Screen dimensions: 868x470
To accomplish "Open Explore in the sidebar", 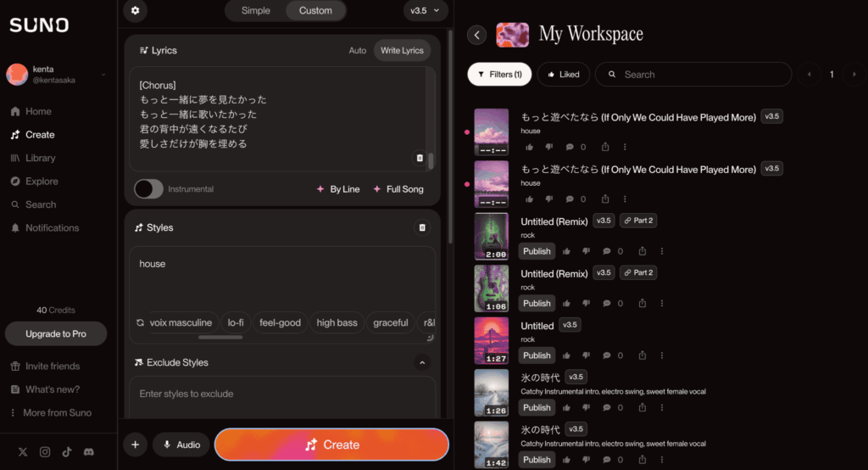I will (34, 182).
